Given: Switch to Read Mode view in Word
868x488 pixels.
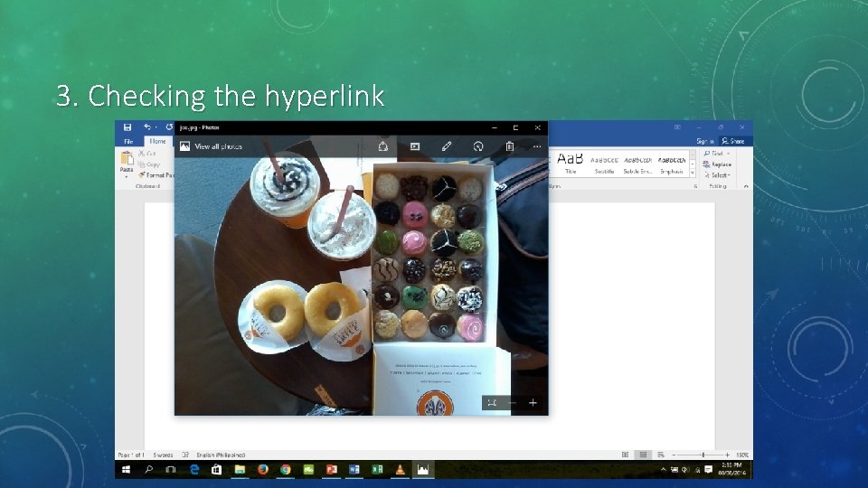Looking at the screenshot, I should click(x=626, y=455).
